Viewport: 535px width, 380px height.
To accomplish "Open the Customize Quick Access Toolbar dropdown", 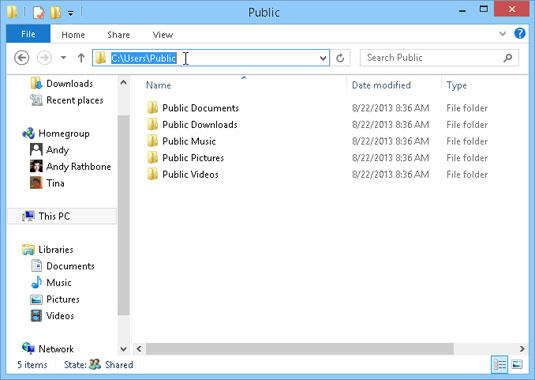I will [70, 13].
